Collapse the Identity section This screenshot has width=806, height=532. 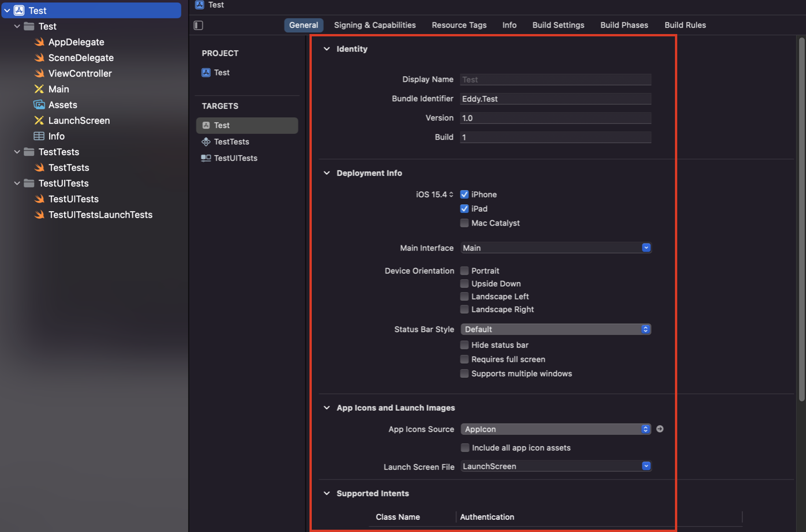click(x=327, y=49)
